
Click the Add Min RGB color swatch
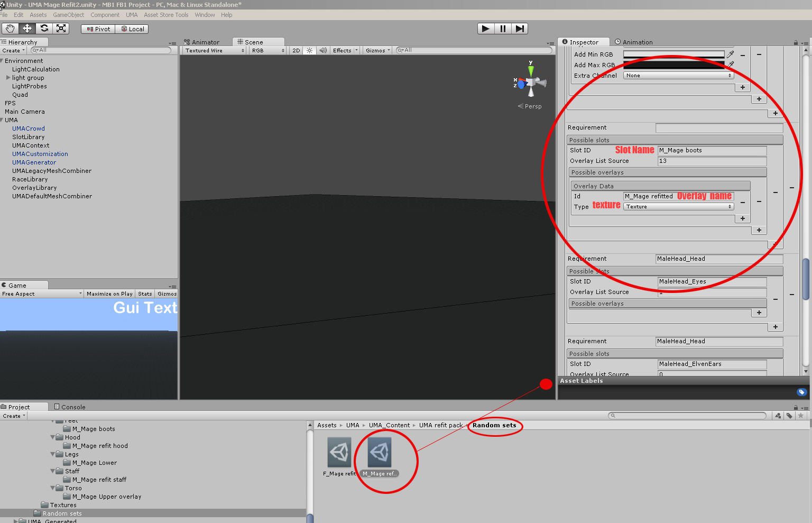(x=674, y=54)
